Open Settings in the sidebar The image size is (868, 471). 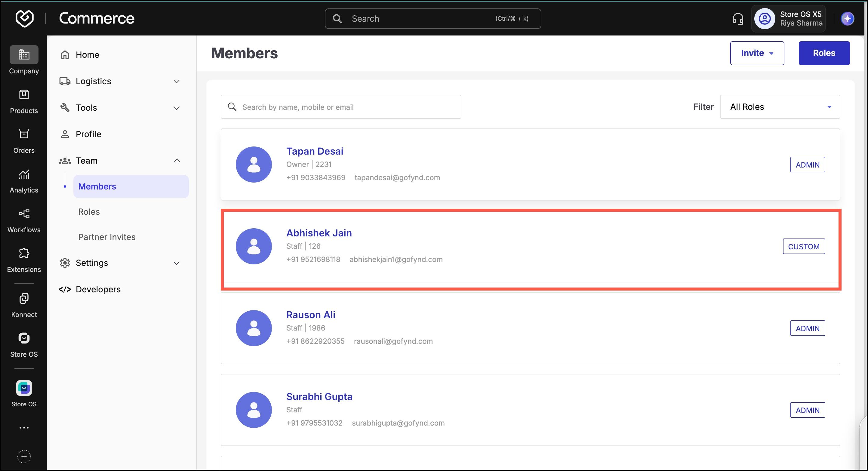pyautogui.click(x=92, y=263)
